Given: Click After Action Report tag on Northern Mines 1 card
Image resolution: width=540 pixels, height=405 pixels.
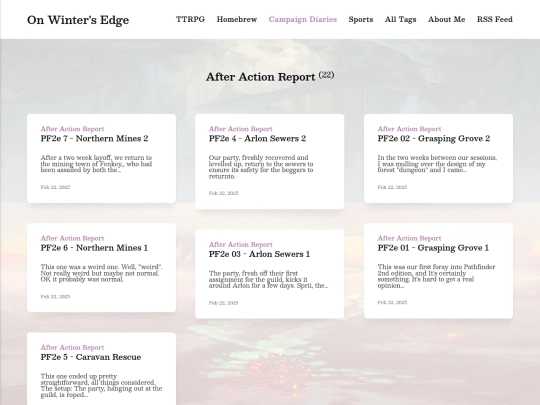Looking at the screenshot, I should pyautogui.click(x=72, y=238).
